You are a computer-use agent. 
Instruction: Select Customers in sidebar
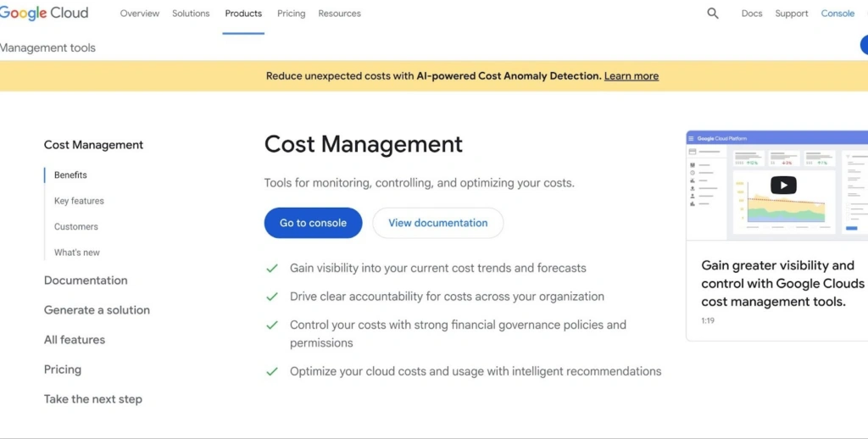coord(76,227)
